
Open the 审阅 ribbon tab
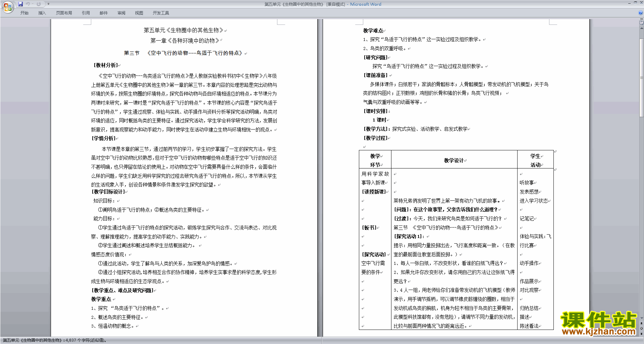tap(121, 13)
